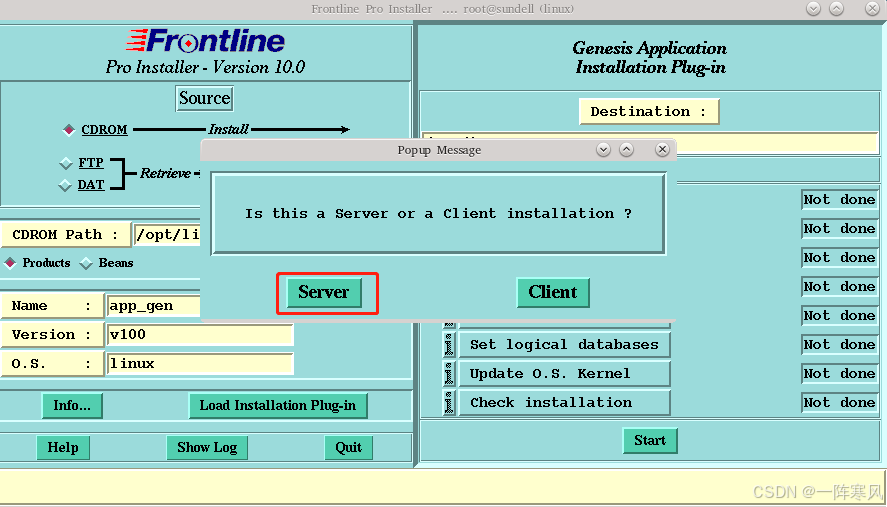Click the 'Version :' label
887x507 pixels.
pos(51,334)
